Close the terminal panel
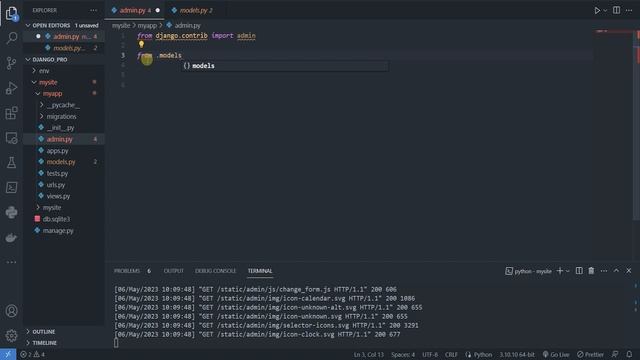This screenshot has height=360, width=640. [x=629, y=271]
